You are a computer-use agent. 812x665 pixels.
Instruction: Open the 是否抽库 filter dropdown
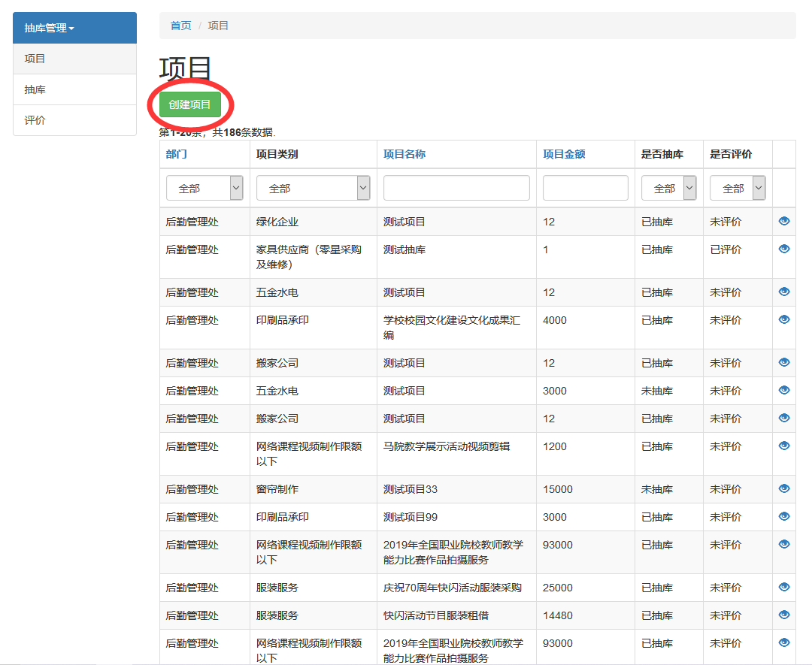[668, 189]
